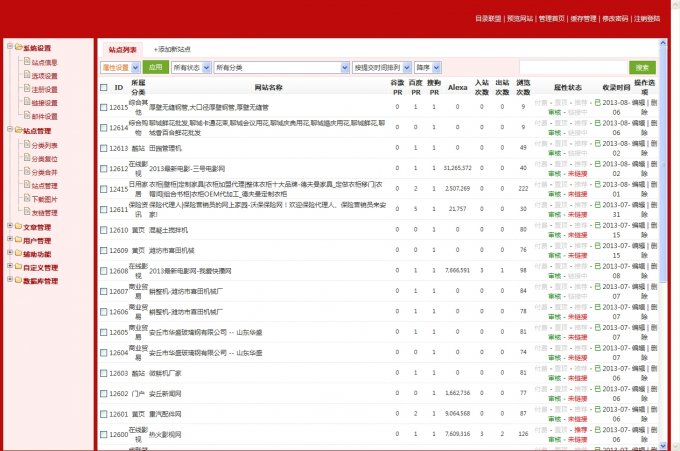Viewport: 680px width, 451px height.
Task: Click the vertical scrollbar thumb
Action: pos(663,164)
